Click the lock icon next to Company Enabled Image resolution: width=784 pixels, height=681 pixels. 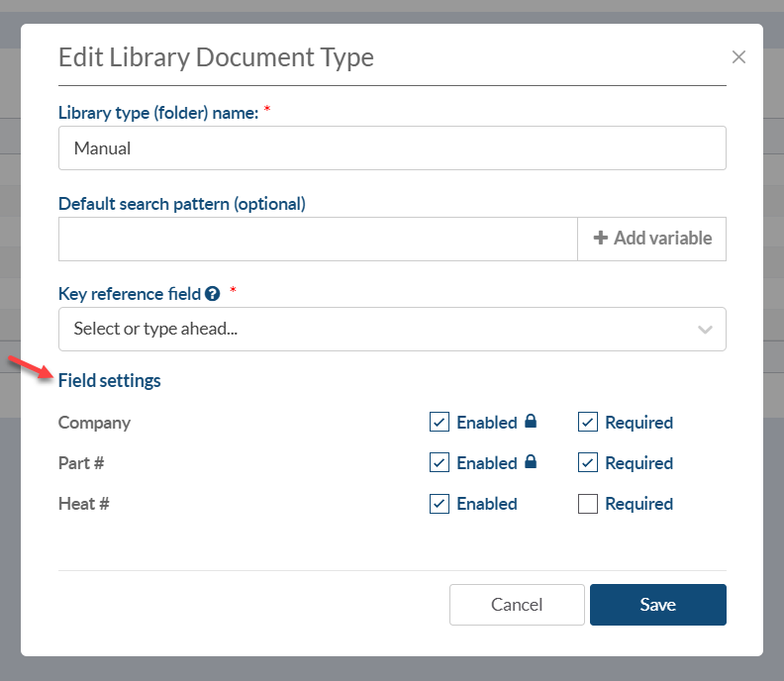click(531, 422)
